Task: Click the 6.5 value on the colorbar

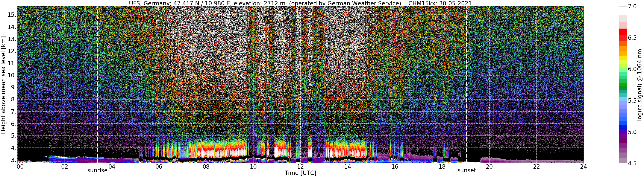Action: pos(632,38)
